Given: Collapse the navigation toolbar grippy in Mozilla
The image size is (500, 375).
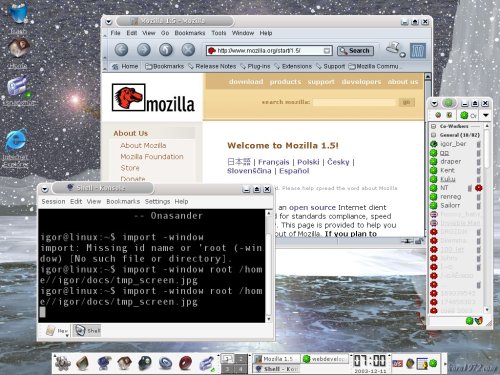Looking at the screenshot, I should coord(105,51).
